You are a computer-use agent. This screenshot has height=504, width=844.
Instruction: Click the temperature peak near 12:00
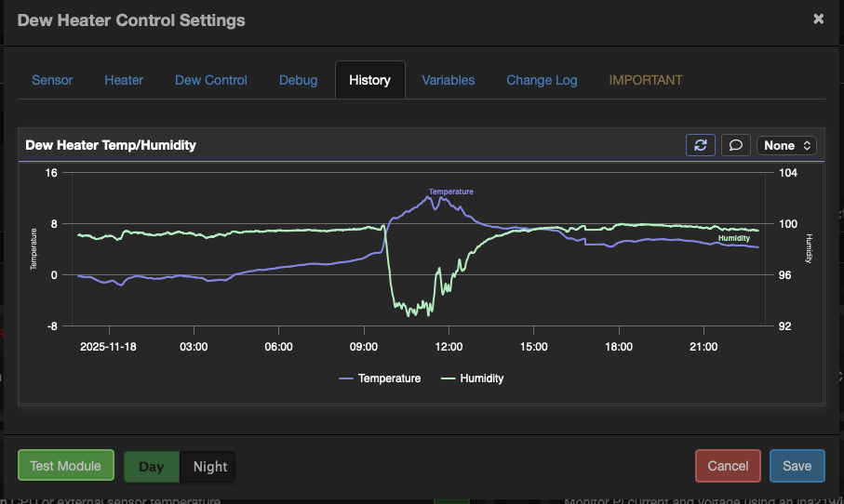coord(430,196)
